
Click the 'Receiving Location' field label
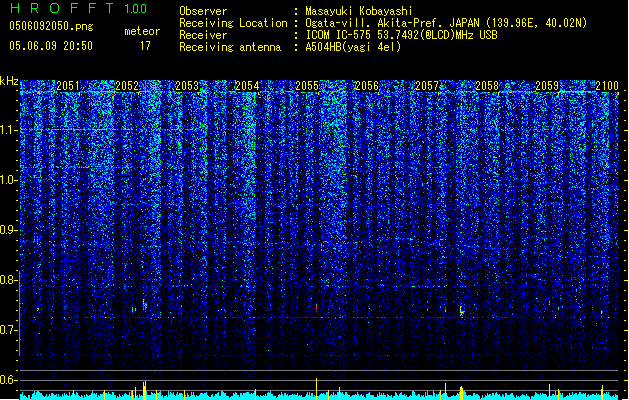click(233, 23)
